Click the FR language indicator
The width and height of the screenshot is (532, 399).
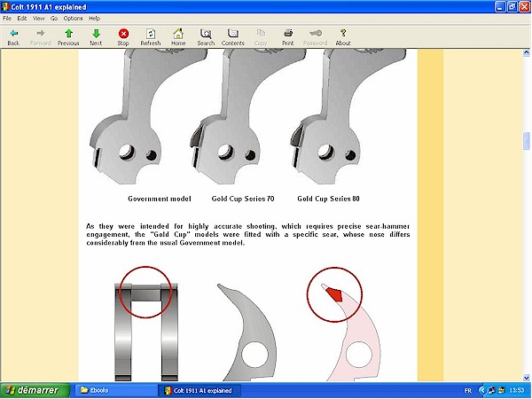click(467, 391)
